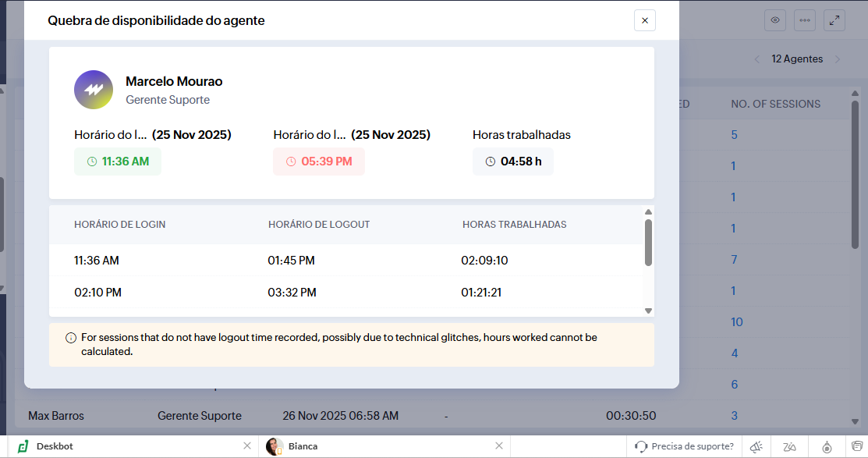Click the rightmost bottom bar icon
868x458 pixels.
[x=856, y=446]
